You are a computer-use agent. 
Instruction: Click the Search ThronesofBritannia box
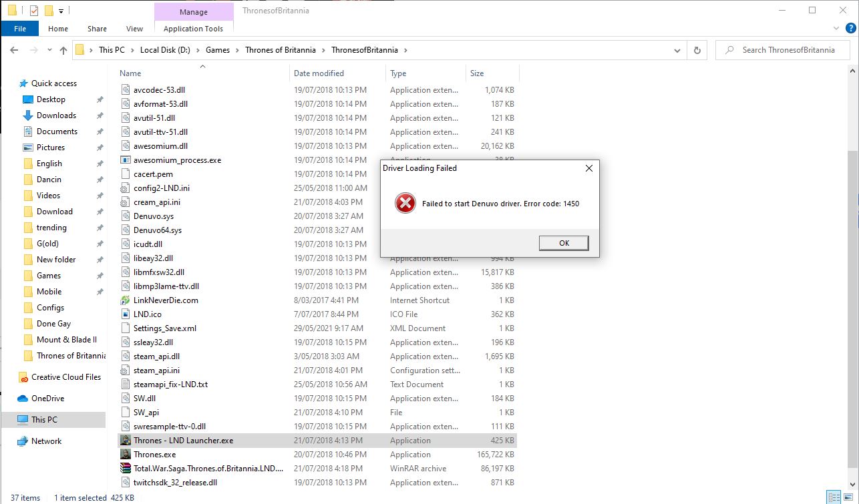pyautogui.click(x=782, y=50)
